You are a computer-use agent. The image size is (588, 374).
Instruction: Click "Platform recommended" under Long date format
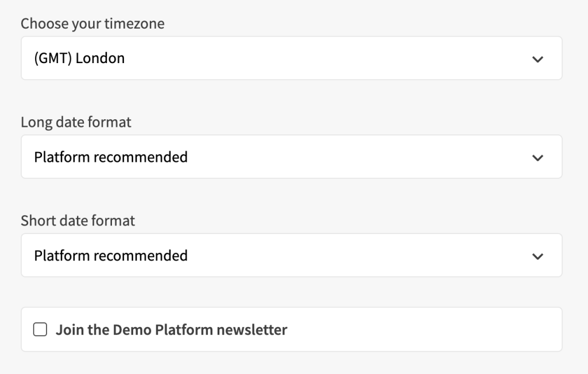coord(111,157)
